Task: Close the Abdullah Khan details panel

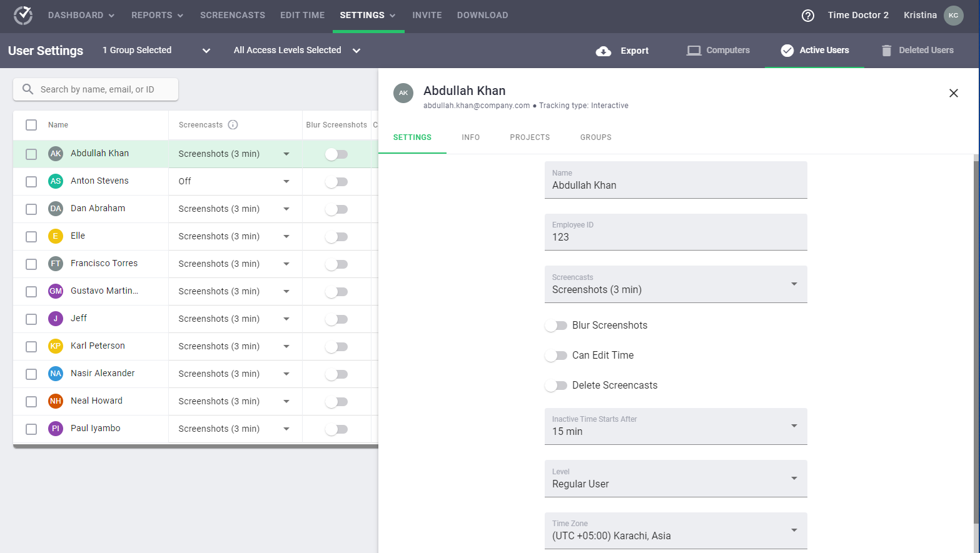Action: coord(953,93)
